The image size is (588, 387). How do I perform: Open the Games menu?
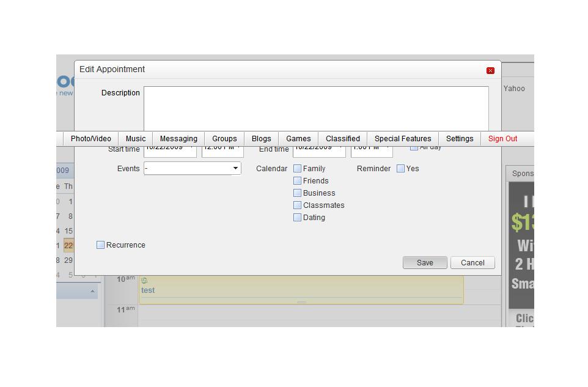point(298,139)
